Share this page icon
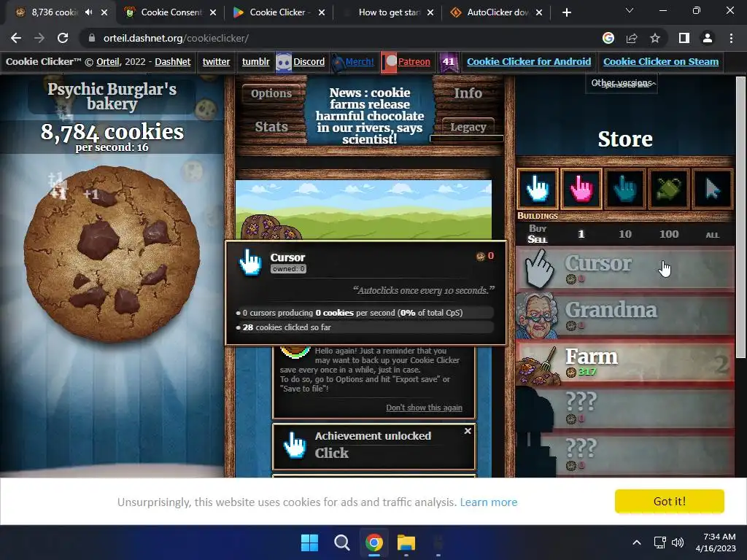The height and width of the screenshot is (560, 747). (x=632, y=38)
